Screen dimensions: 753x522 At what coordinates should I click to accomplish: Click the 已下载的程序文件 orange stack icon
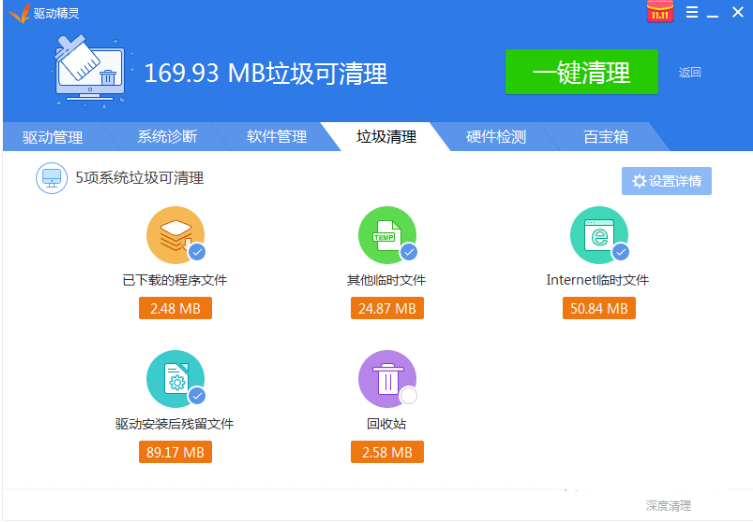pos(175,235)
